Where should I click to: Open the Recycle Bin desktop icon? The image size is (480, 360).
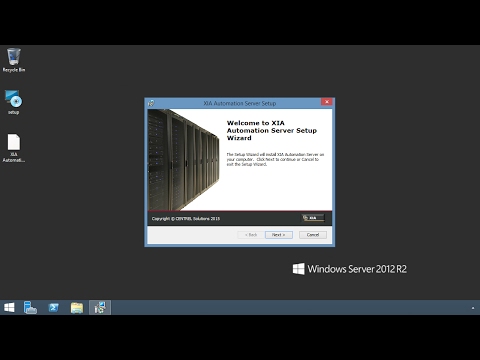click(x=14, y=60)
